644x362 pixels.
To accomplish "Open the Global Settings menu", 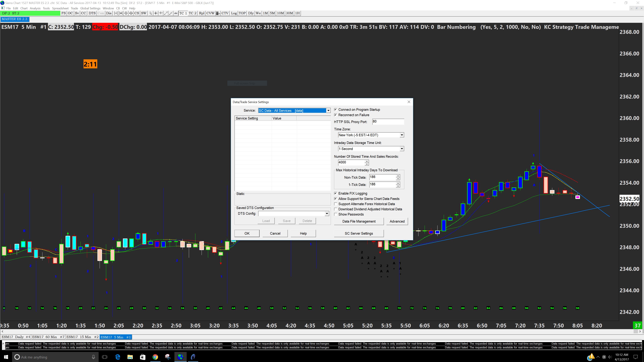I will click(90, 8).
